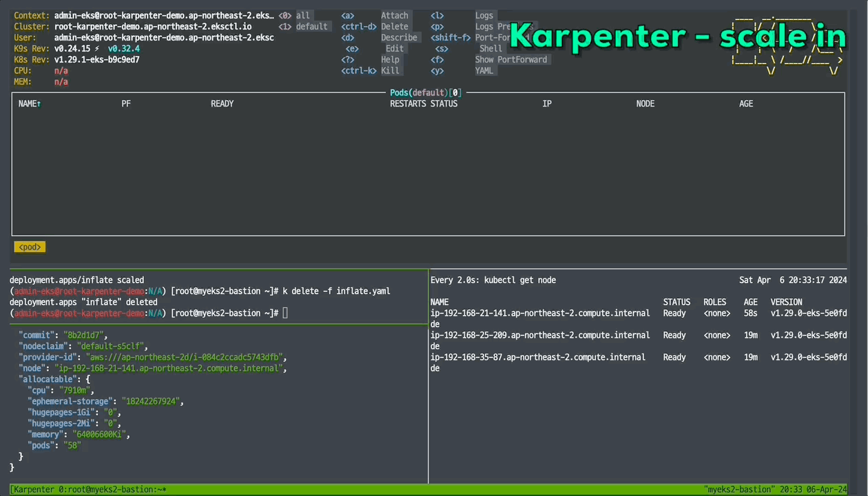The image size is (868, 496).
Task: Click the 58s age of node ip-192-168-21-141
Action: (x=750, y=313)
